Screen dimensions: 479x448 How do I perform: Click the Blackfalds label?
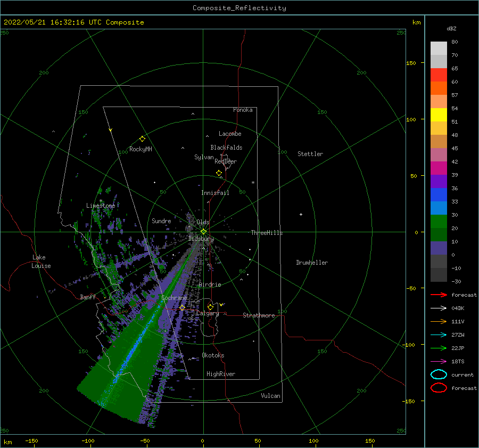click(226, 148)
